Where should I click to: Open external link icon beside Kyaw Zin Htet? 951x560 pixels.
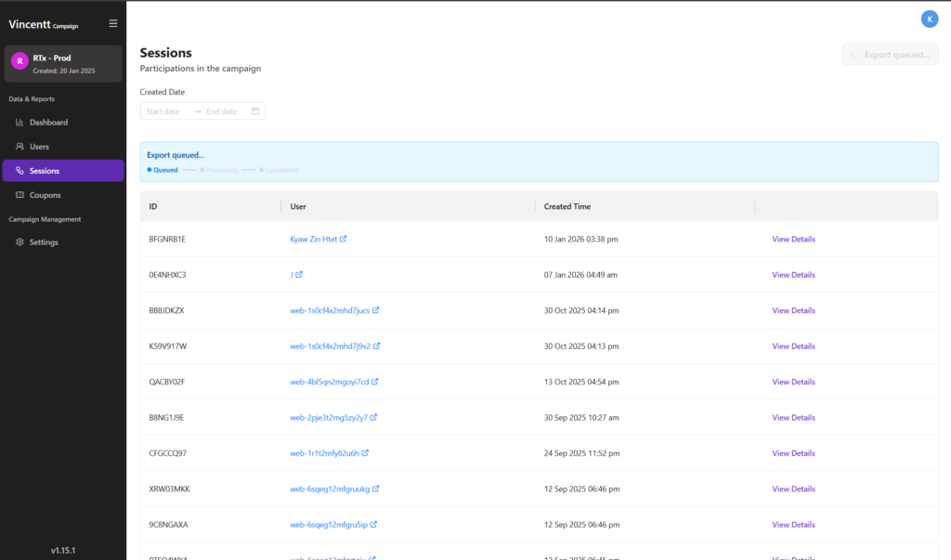click(344, 239)
